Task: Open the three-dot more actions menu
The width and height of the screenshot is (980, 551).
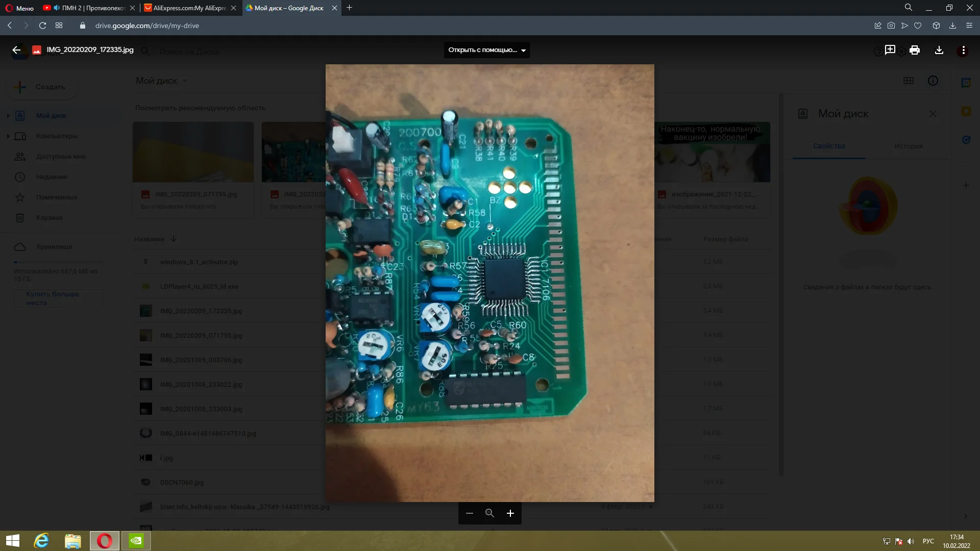Action: pyautogui.click(x=963, y=50)
